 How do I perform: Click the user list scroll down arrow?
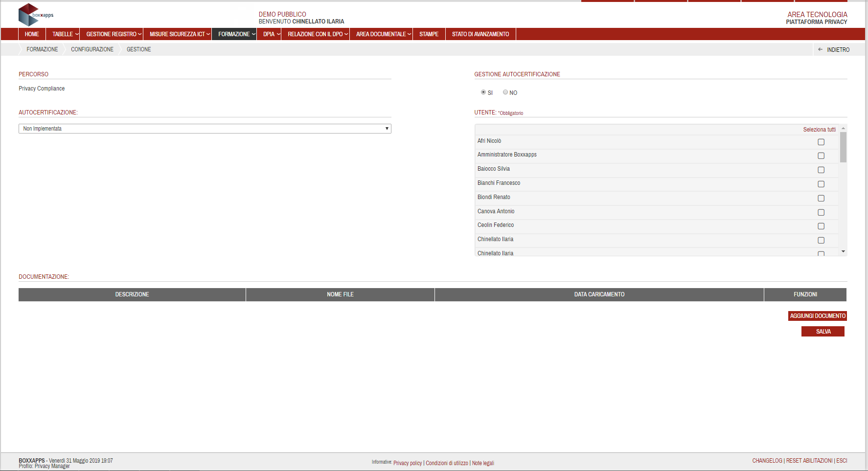843,251
